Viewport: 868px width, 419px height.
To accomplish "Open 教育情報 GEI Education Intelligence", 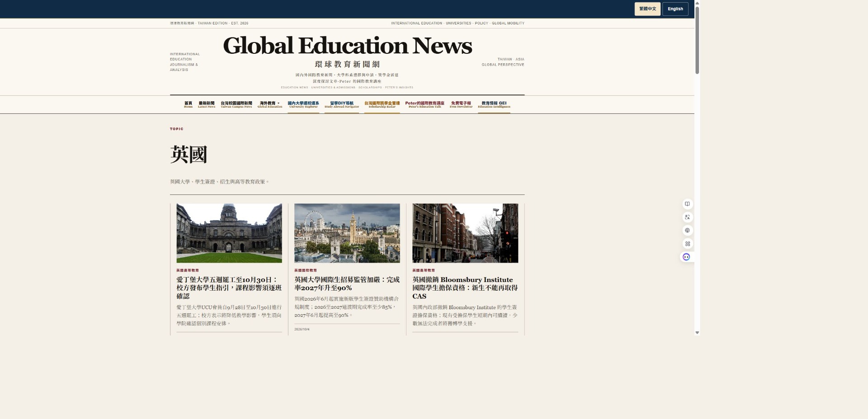I will click(x=494, y=104).
